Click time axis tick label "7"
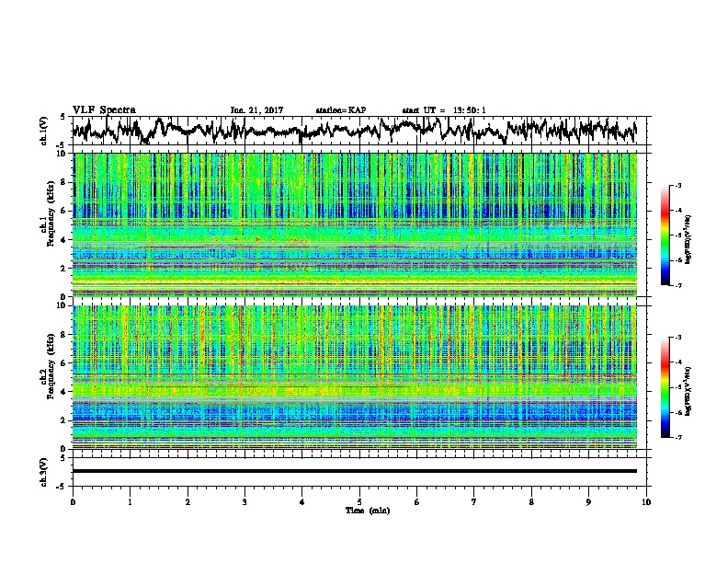The image size is (728, 563). [474, 502]
